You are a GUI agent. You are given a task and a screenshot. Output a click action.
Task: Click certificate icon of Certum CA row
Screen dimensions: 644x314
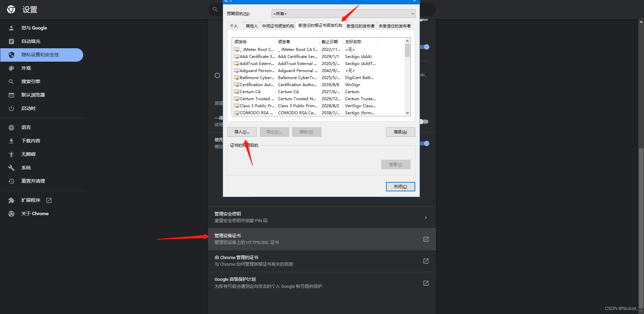coord(236,92)
